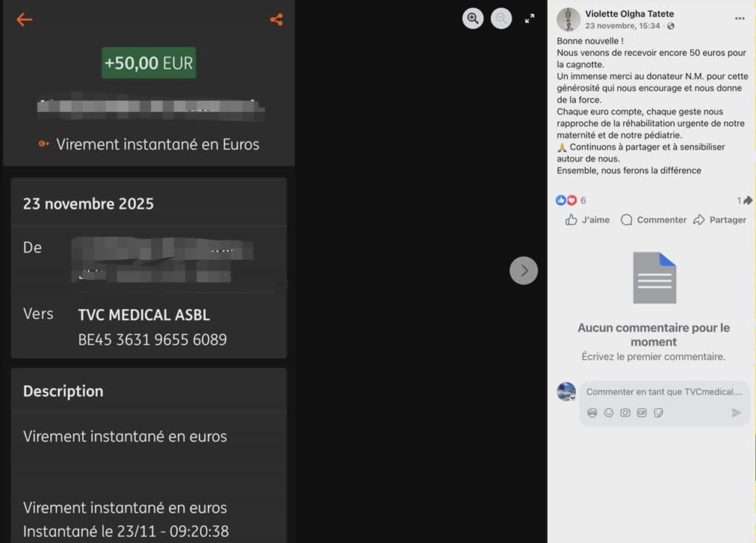Open post options three-dot menu
756x543 pixels.
(740, 18)
